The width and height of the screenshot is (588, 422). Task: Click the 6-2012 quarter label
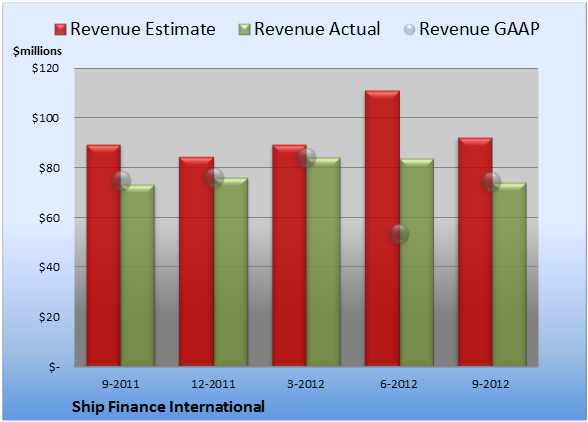click(x=399, y=384)
